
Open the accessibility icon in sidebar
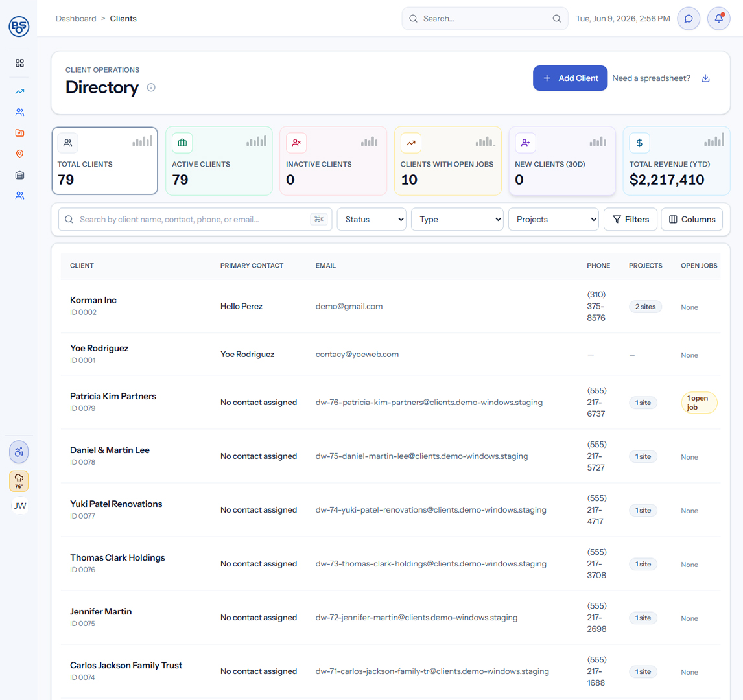coord(19,452)
